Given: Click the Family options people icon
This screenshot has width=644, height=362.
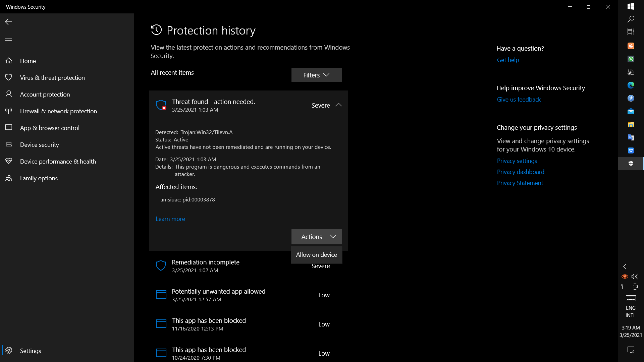Looking at the screenshot, I should pyautogui.click(x=9, y=178).
